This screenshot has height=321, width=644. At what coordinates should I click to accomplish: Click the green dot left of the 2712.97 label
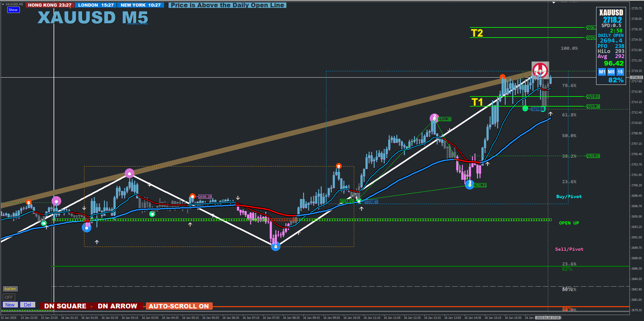525,108
